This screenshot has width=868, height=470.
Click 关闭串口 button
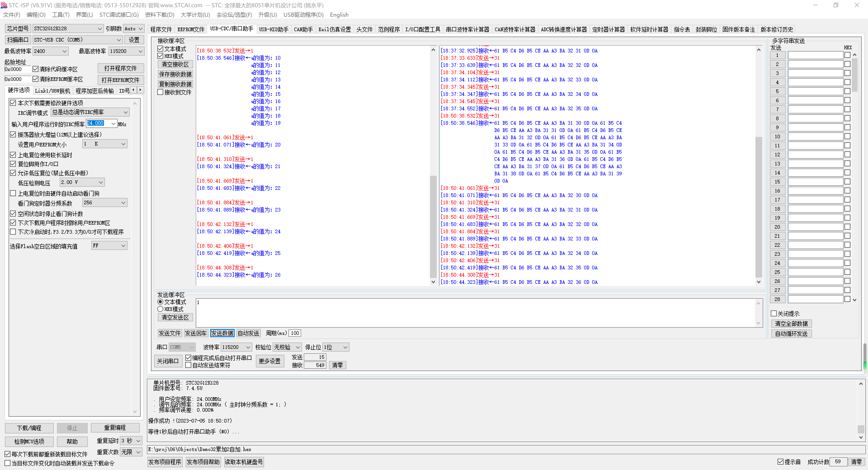pyautogui.click(x=168, y=361)
